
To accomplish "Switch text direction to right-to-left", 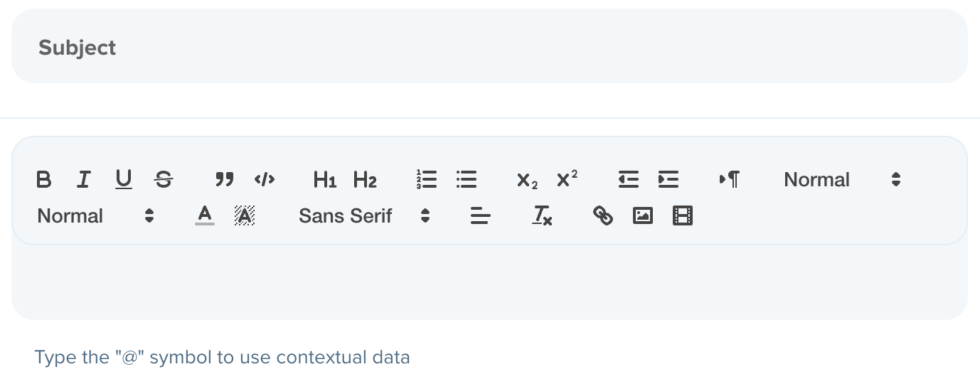I will (730, 180).
